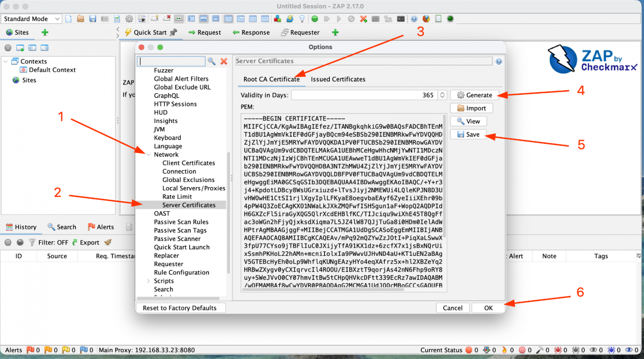644x359 pixels.
Task: Toggle the History link-with-Sites globe button
Action: [x=20, y=242]
